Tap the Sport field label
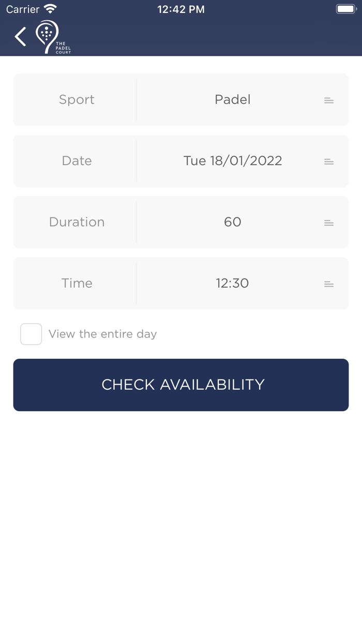 (x=77, y=99)
